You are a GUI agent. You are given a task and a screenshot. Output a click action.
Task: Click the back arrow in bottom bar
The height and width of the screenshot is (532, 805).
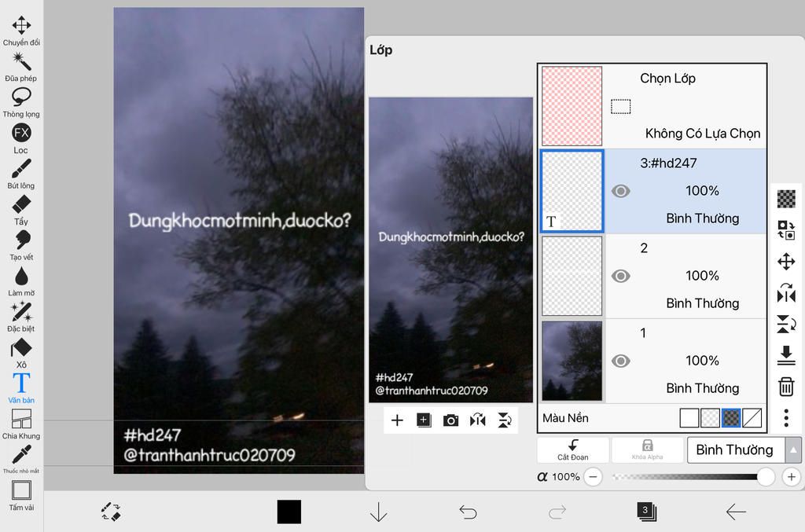point(736,512)
